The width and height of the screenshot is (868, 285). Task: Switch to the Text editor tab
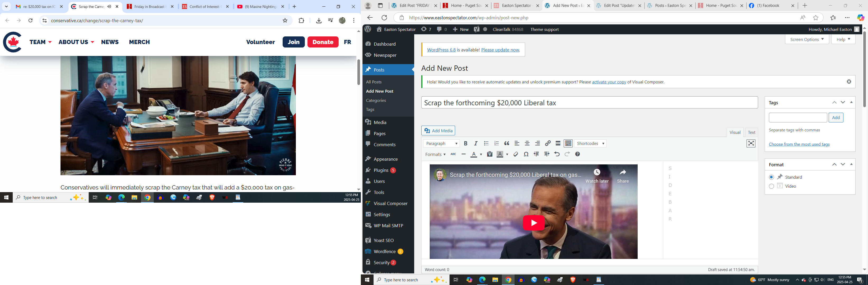tap(752, 132)
